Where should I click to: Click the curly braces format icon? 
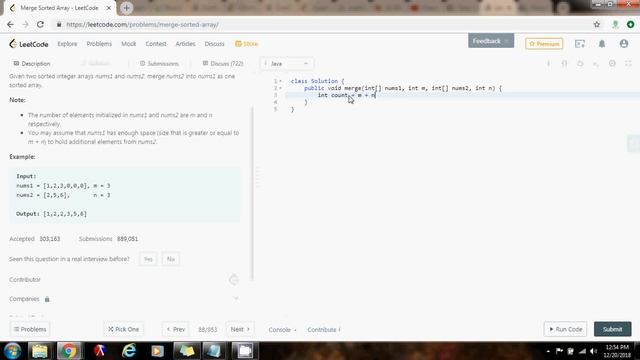point(564,64)
